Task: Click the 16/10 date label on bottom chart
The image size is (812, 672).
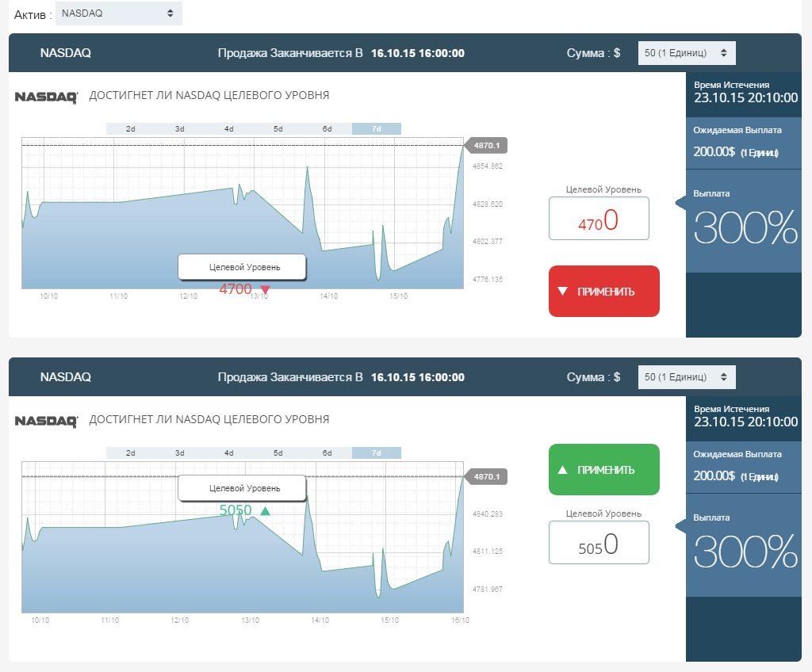Action: coord(460,620)
